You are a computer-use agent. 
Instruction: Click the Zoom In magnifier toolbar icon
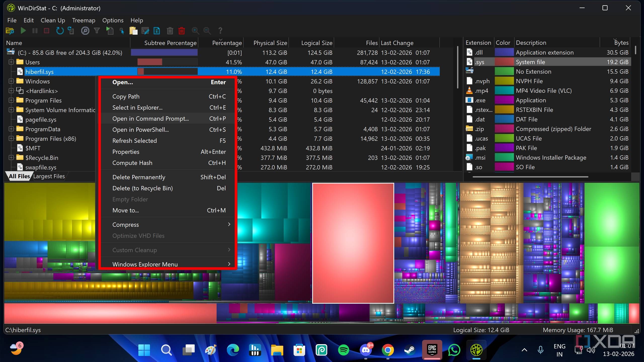click(x=195, y=31)
